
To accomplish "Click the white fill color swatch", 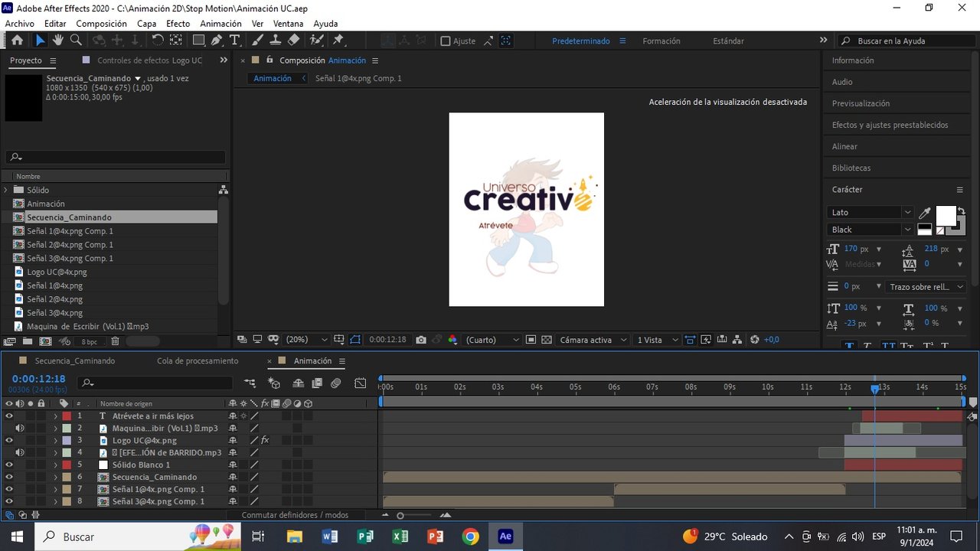I will point(946,216).
